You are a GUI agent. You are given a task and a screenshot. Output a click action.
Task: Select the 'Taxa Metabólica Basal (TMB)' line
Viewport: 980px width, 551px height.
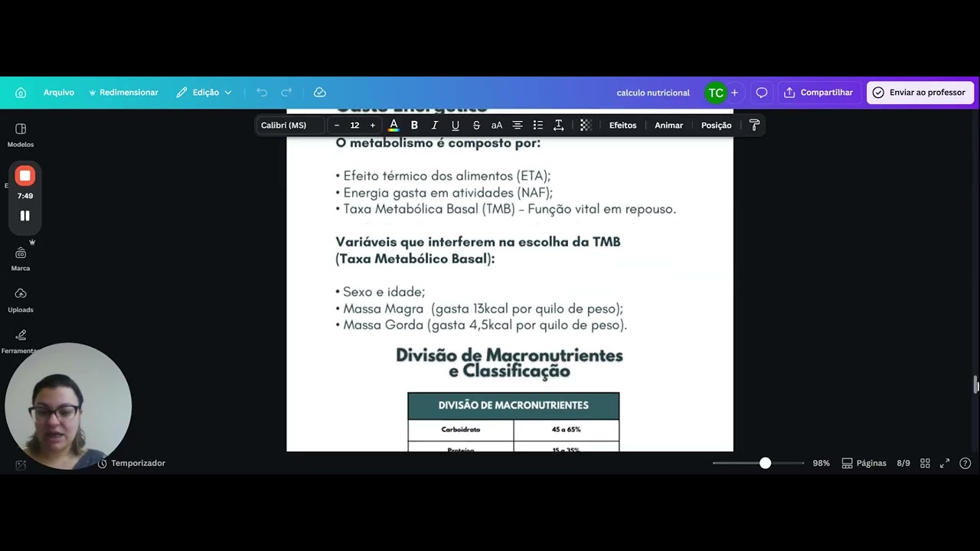[x=505, y=209]
